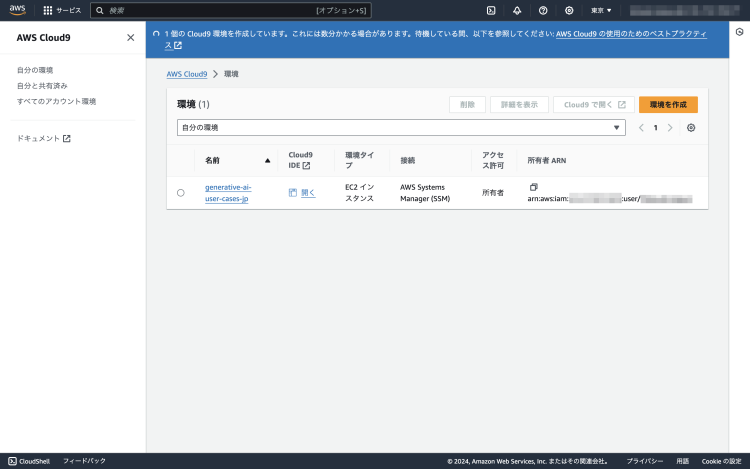The image size is (750, 469).
Task: Click the 開く link for Cloud9 IDE
Action: (307, 192)
